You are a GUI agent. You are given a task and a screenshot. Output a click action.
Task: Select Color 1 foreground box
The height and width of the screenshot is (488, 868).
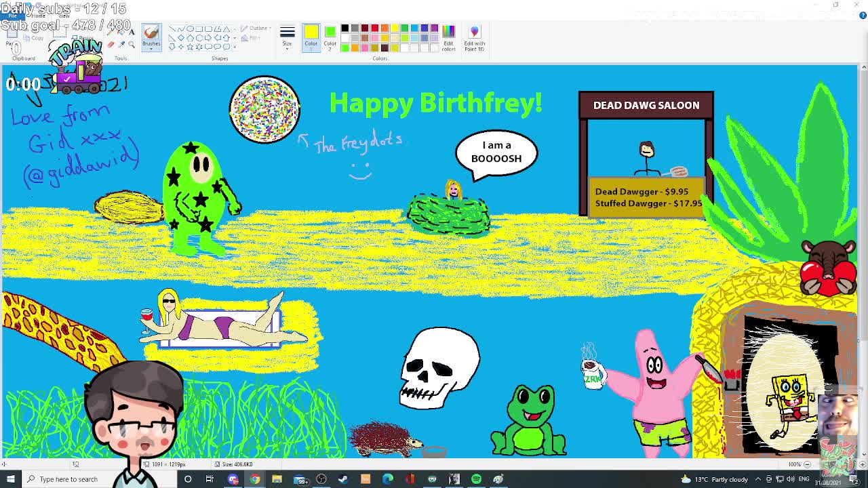[311, 37]
